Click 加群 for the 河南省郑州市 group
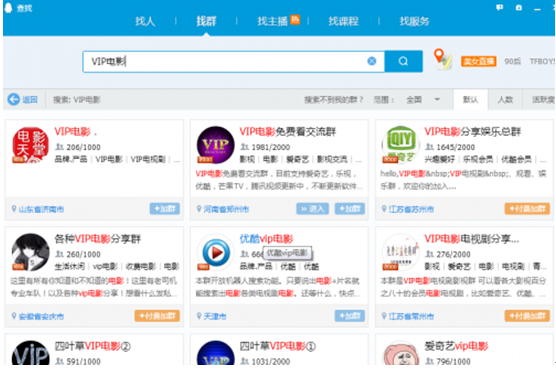Image resolution: width=556 pixels, height=374 pixels. pyautogui.click(x=350, y=208)
